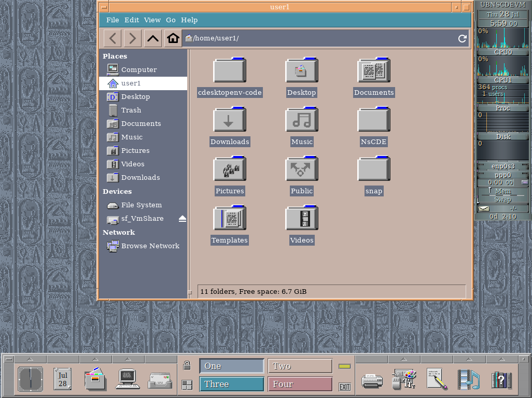Image resolution: width=532 pixels, height=398 pixels.
Task: Check the Jul 28 calendar icon
Action: [x=62, y=379]
